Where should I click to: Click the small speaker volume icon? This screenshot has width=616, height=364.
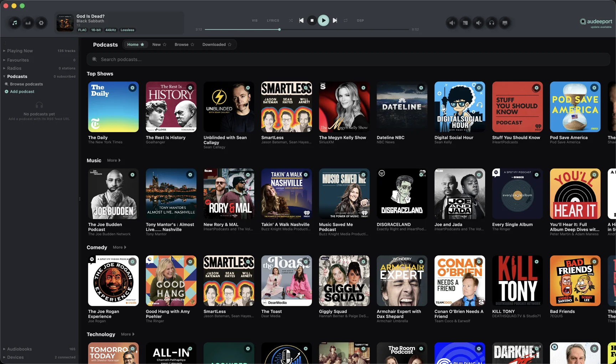pyautogui.click(x=478, y=23)
